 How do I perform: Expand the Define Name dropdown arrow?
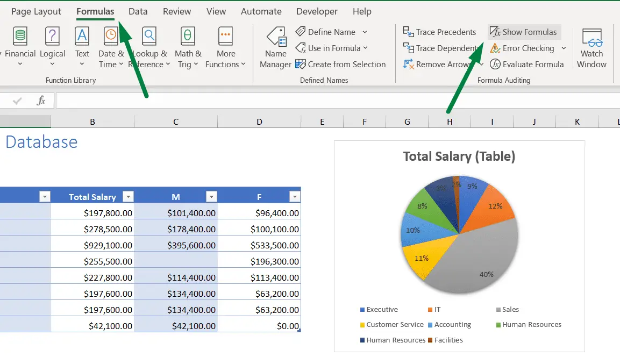tap(365, 32)
